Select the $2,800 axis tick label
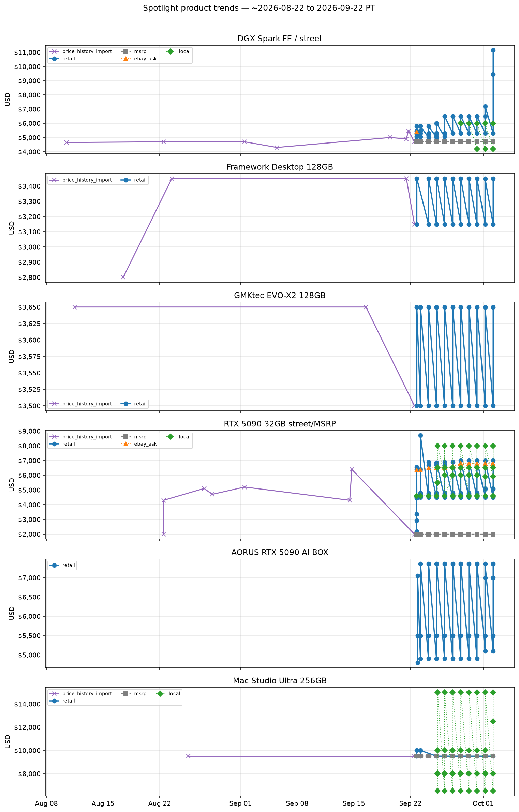 [x=29, y=277]
